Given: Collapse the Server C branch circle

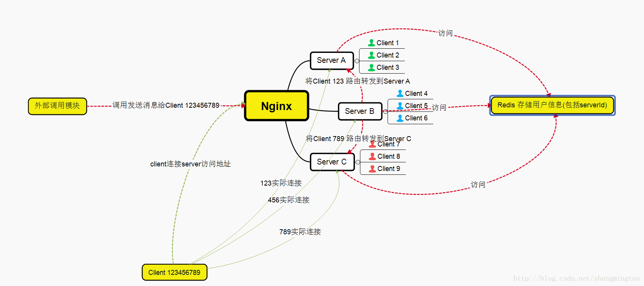Looking at the screenshot, I should (358, 162).
